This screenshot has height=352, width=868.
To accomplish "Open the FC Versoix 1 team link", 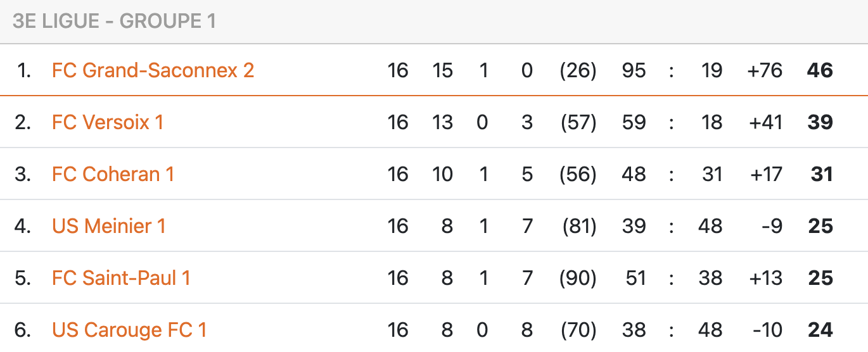I will tap(108, 122).
